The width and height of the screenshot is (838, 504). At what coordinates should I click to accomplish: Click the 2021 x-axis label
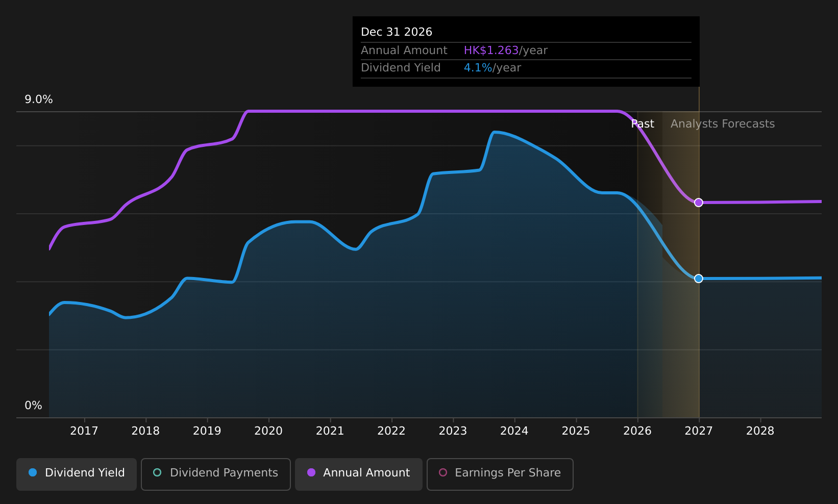(330, 431)
